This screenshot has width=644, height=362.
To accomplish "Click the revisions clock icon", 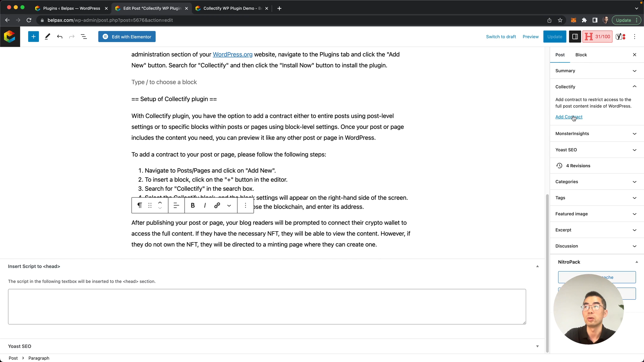I will point(559,166).
